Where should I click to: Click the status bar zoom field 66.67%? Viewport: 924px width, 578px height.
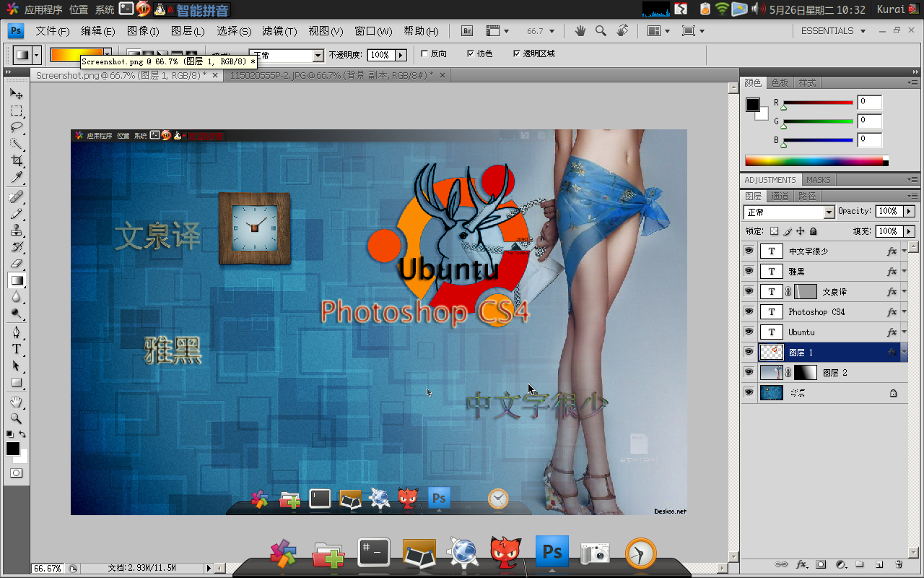pyautogui.click(x=48, y=569)
